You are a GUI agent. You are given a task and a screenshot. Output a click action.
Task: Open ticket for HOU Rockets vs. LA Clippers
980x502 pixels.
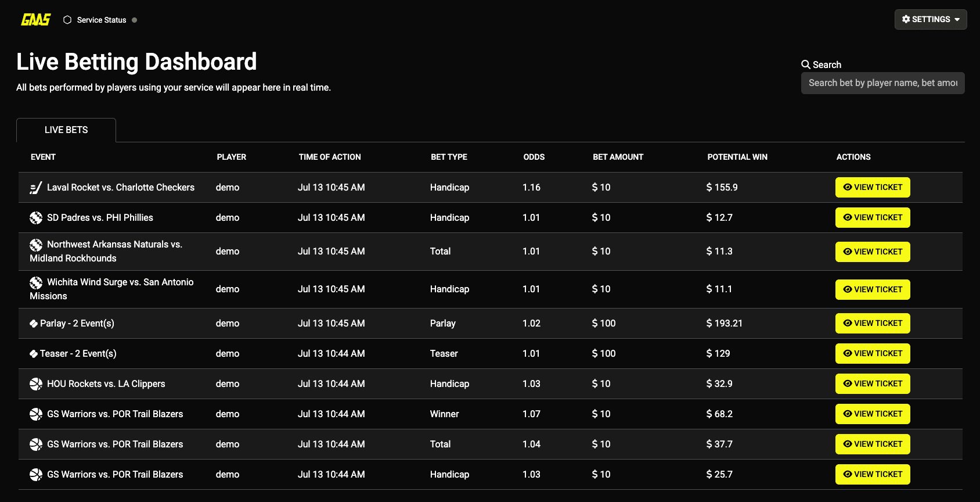click(872, 384)
